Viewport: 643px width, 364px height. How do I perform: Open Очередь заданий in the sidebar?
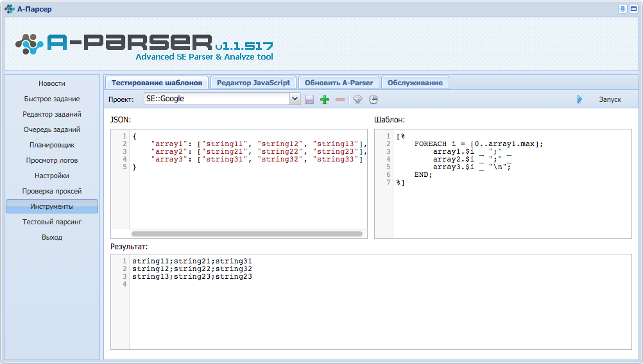tap(52, 130)
